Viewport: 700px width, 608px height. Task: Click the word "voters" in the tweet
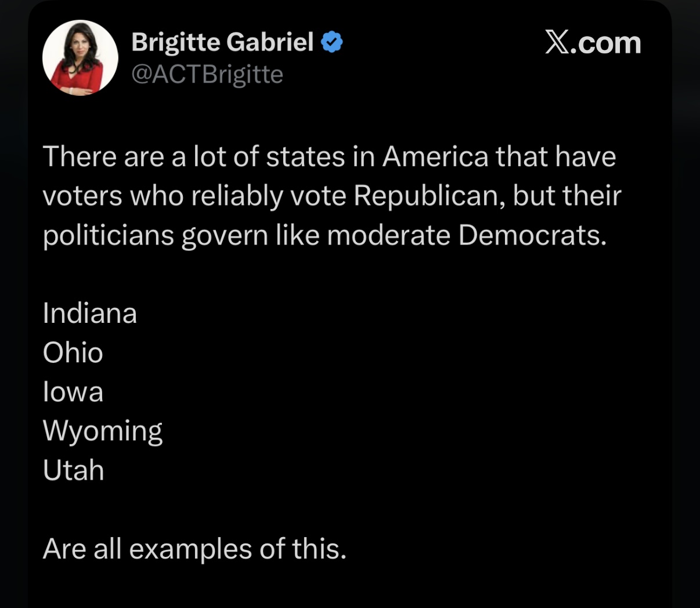82,196
